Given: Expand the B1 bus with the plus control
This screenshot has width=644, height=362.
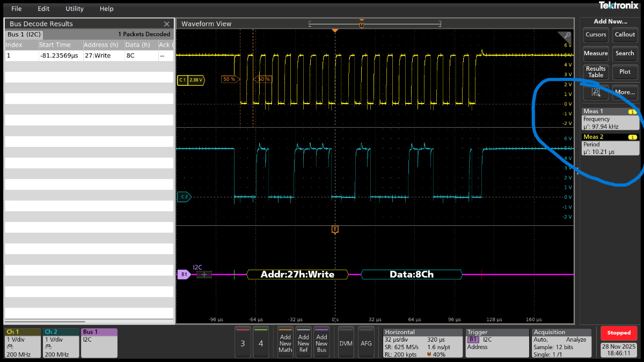Looking at the screenshot, I should (203, 274).
